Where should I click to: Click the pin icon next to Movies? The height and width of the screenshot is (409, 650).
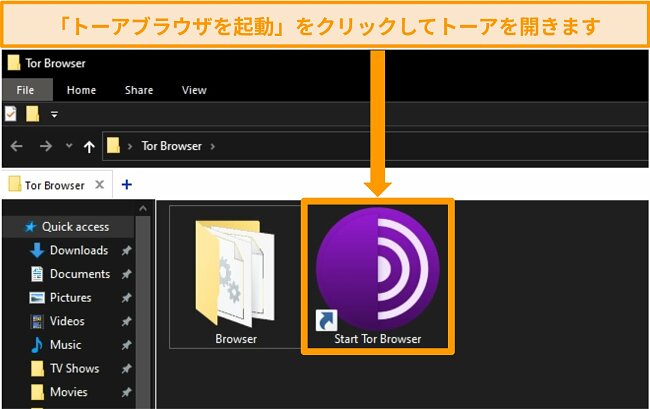(126, 392)
